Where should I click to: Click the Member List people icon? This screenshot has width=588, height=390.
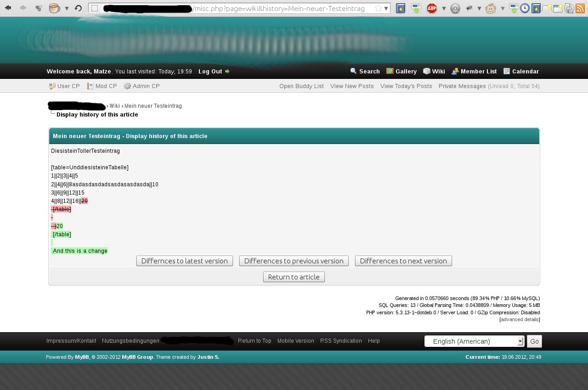[455, 71]
